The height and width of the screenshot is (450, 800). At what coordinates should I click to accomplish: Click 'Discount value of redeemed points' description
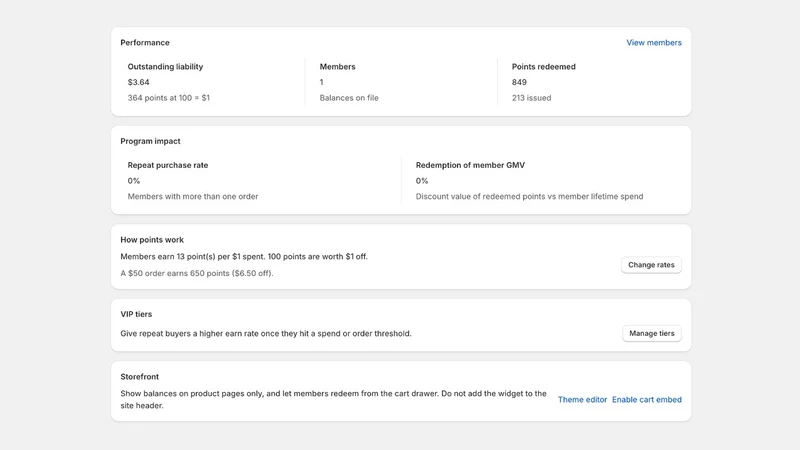pos(529,196)
